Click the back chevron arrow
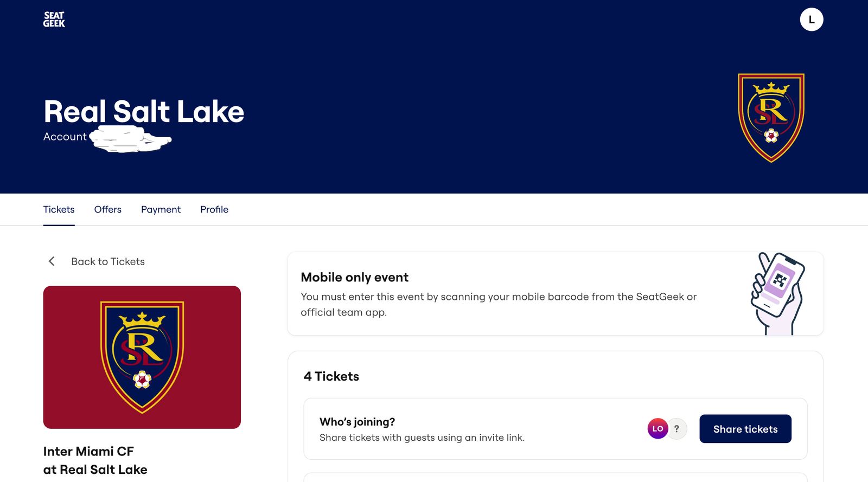The height and width of the screenshot is (482, 868). 52,261
